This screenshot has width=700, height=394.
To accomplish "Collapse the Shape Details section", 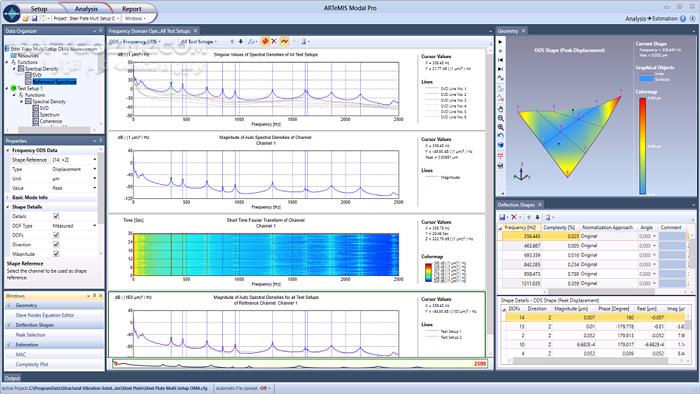I will (8, 207).
